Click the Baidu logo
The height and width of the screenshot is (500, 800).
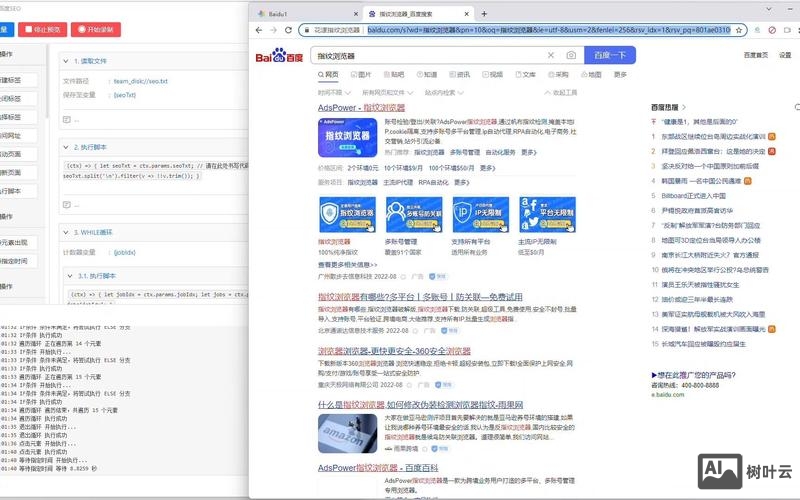click(x=279, y=55)
